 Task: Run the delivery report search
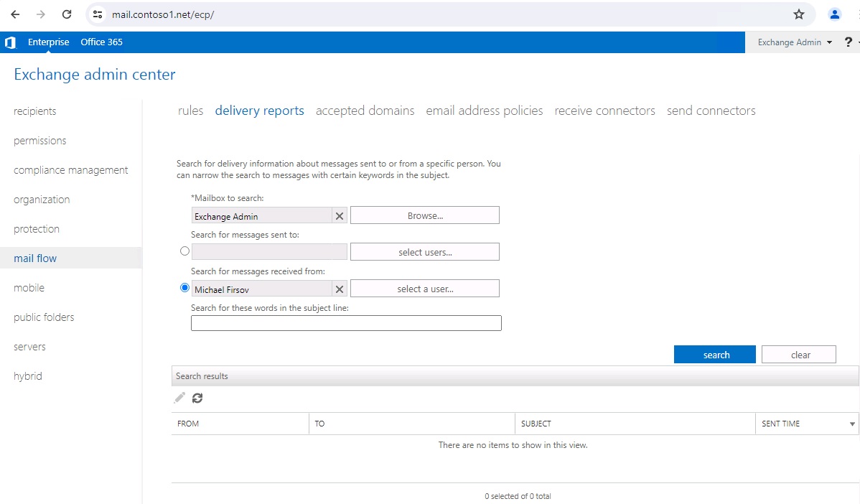[x=714, y=354]
